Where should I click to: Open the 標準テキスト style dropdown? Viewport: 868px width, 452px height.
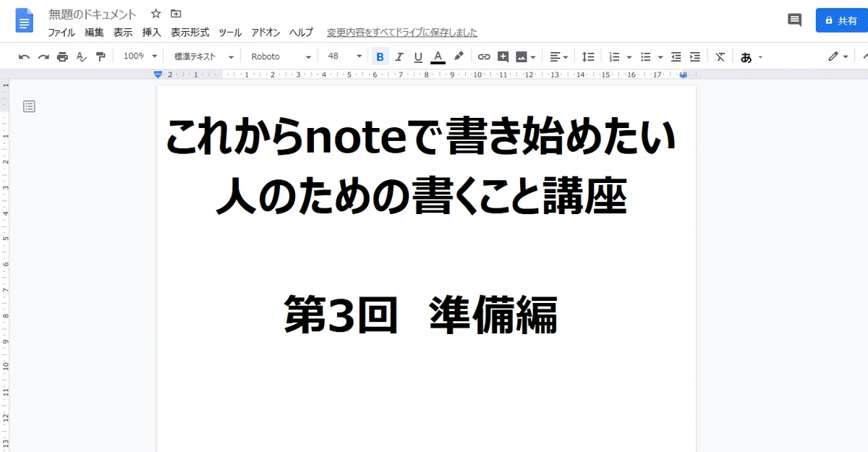[x=205, y=56]
